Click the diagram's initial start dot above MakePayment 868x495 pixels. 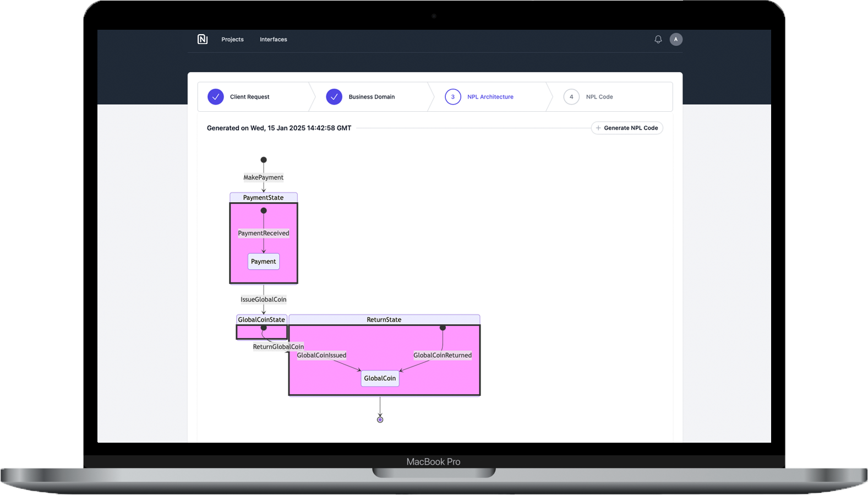(264, 160)
